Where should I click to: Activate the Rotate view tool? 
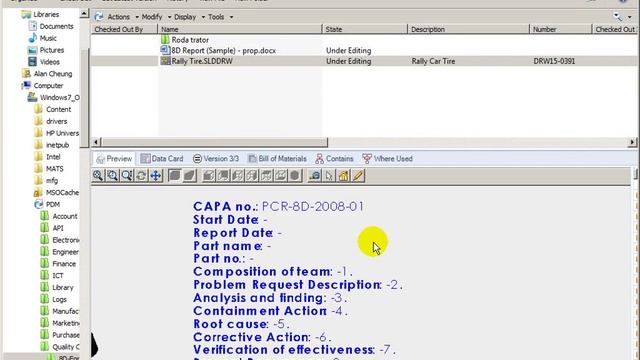(141, 176)
